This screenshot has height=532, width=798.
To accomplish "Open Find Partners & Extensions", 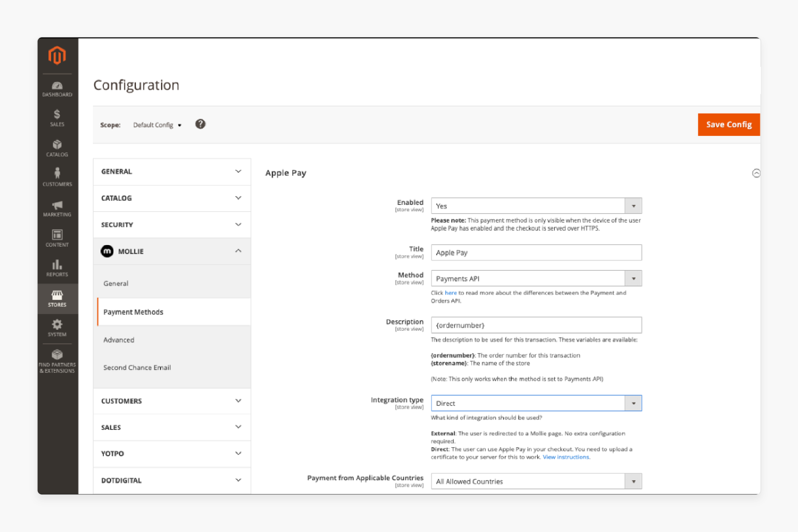I will [57, 362].
